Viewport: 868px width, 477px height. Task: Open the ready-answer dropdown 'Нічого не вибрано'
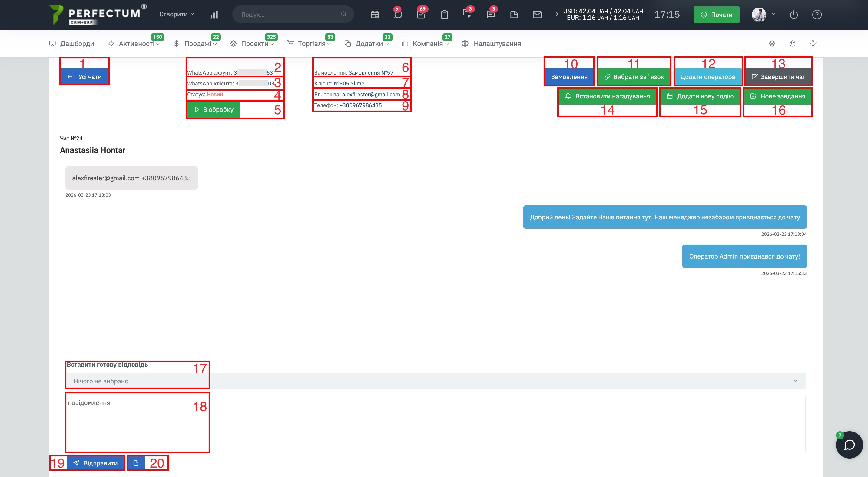[x=435, y=381]
